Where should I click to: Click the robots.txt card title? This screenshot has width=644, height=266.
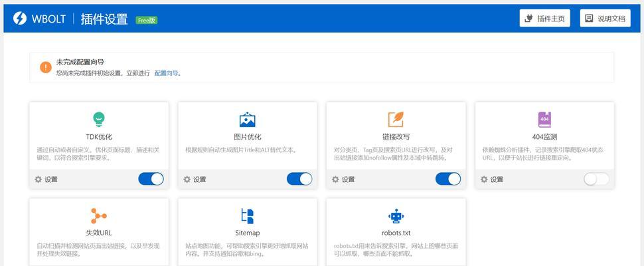point(396,233)
